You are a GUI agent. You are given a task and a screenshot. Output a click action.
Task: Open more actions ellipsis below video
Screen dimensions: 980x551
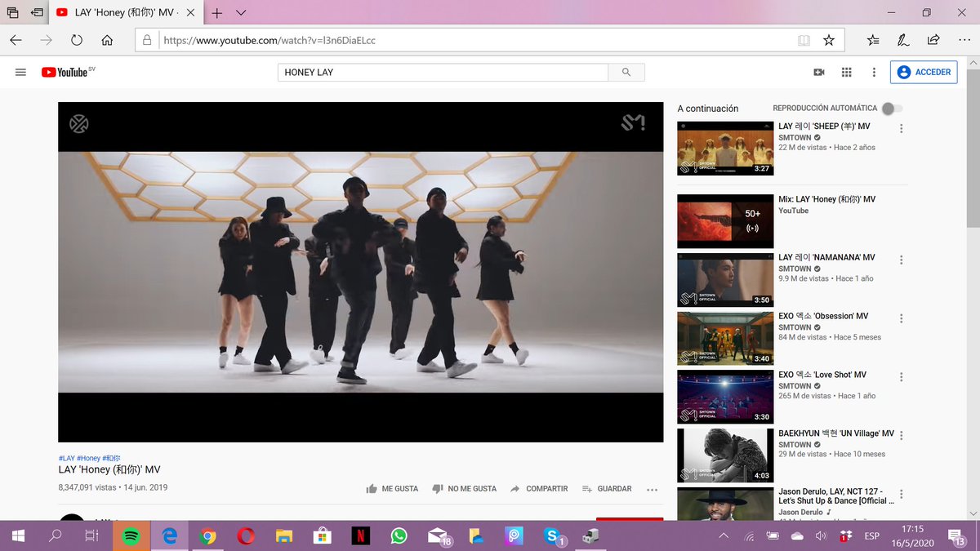[x=652, y=490]
